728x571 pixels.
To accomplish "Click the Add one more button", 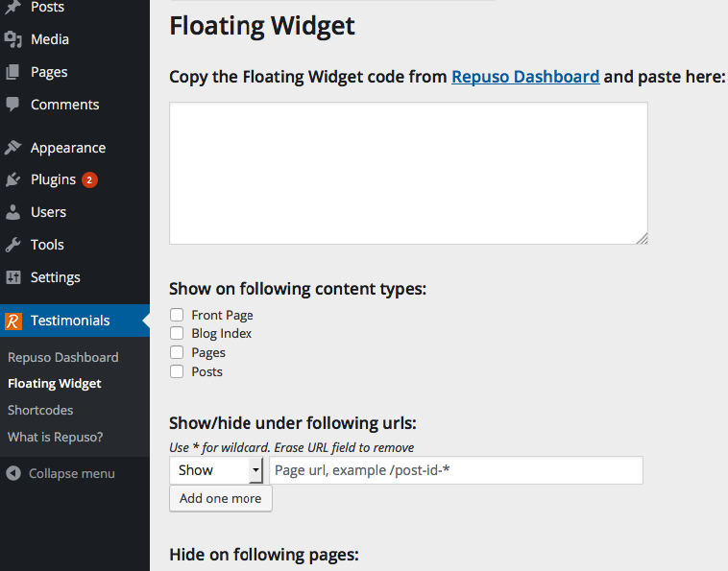I will [221, 499].
